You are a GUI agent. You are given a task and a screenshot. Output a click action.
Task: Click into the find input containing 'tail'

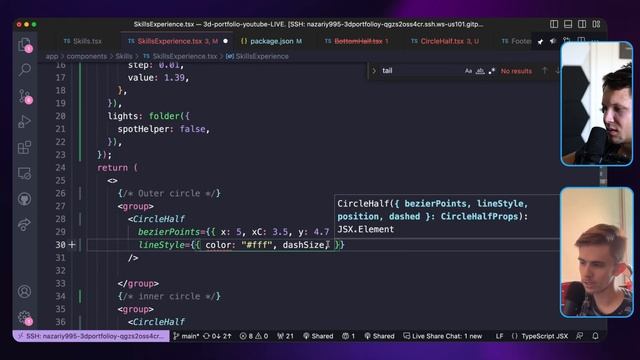tap(420, 71)
